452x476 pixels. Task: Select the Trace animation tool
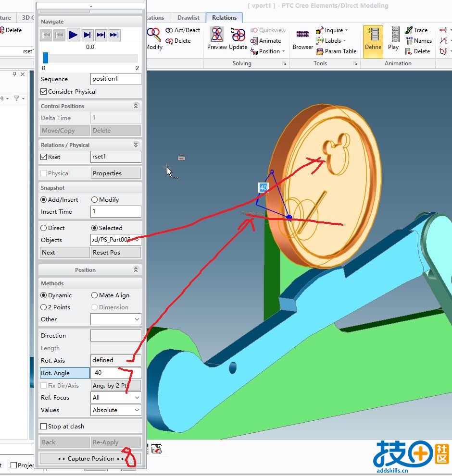[x=416, y=30]
